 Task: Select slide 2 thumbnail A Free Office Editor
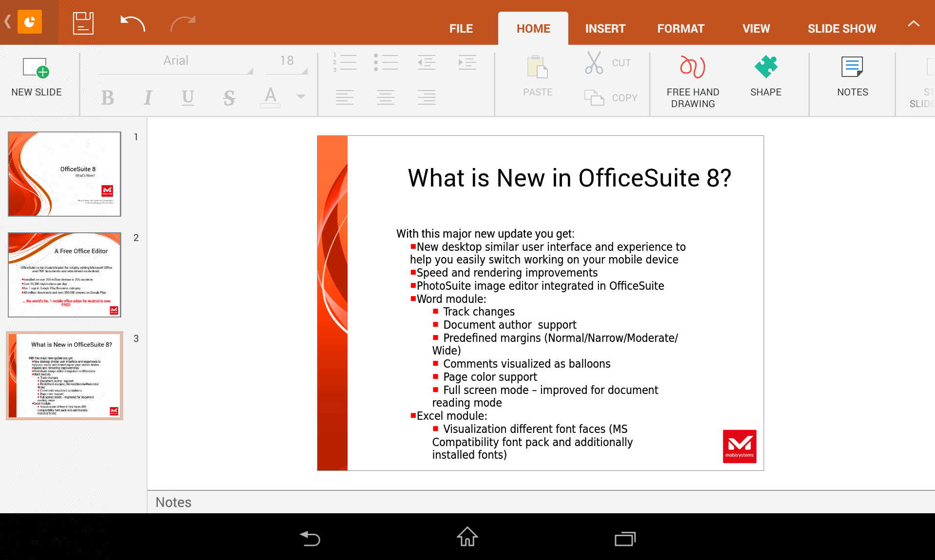pos(64,275)
